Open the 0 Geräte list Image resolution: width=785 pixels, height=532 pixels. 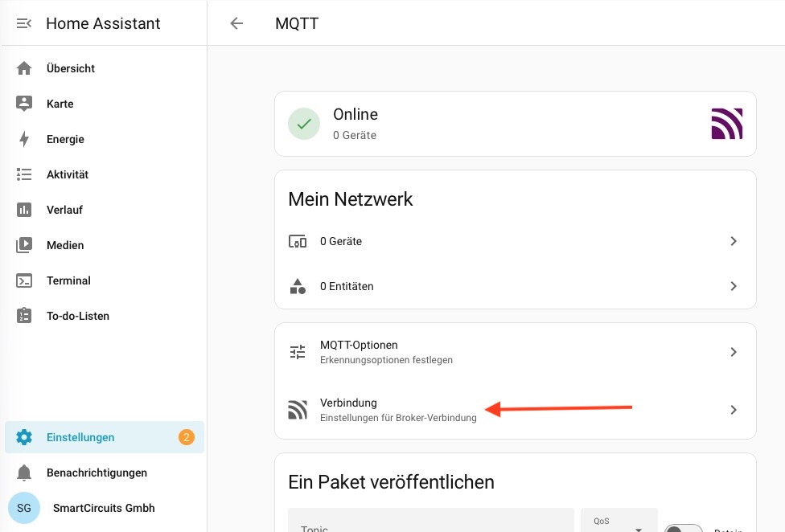click(x=515, y=241)
